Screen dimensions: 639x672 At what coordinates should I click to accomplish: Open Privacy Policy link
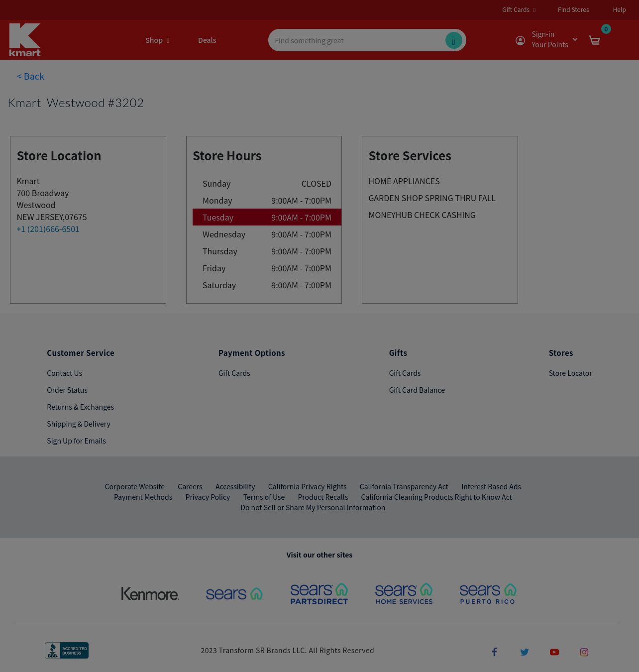tap(208, 497)
